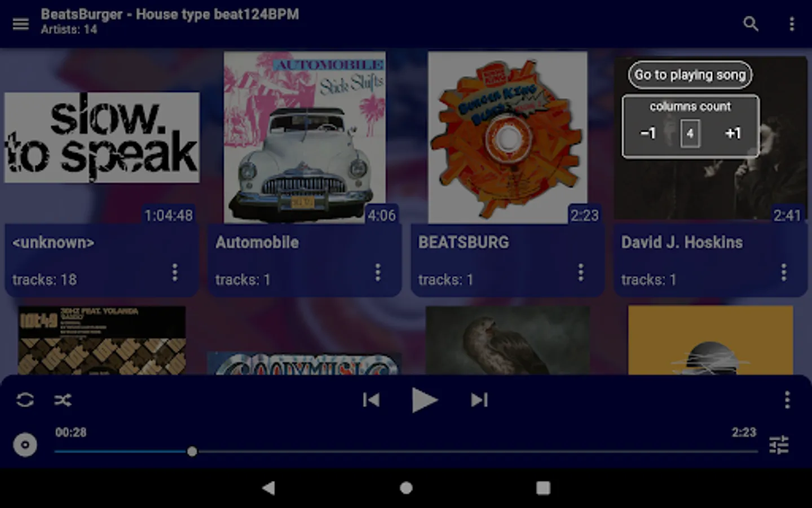Open the Yolanda album thumbnail in second row

tap(102, 340)
